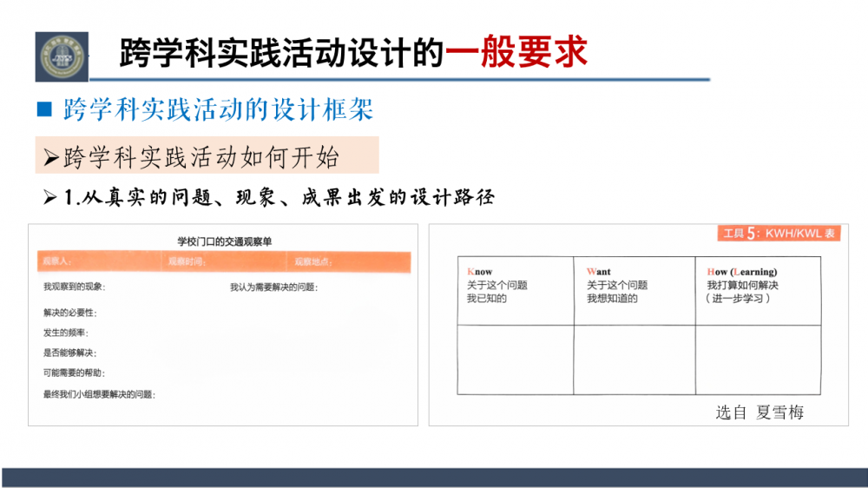This screenshot has height=488, width=868.
Task: Click the 观察地点 field in orange header
Action: (x=313, y=261)
